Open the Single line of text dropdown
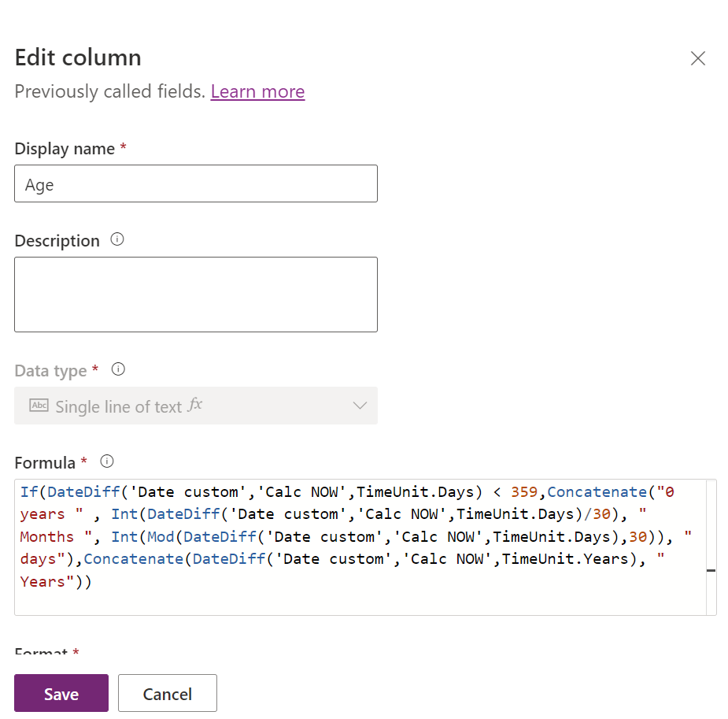The width and height of the screenshot is (728, 719). pos(118,406)
